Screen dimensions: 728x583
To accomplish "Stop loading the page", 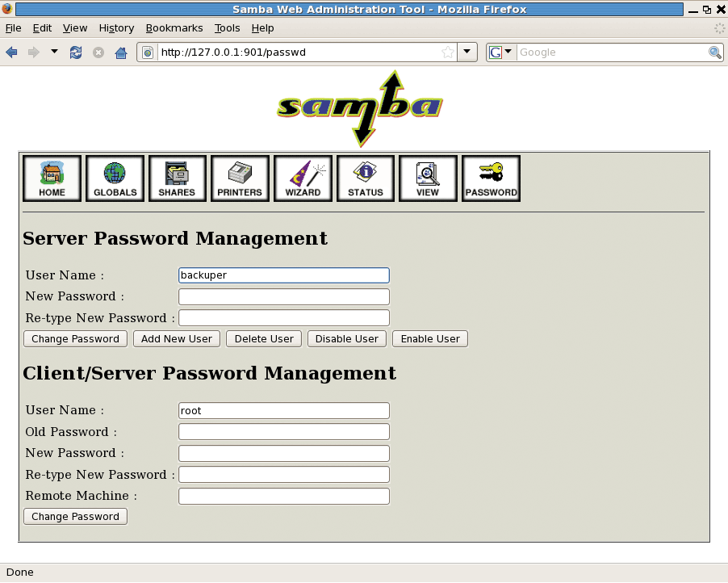I will (x=98, y=52).
